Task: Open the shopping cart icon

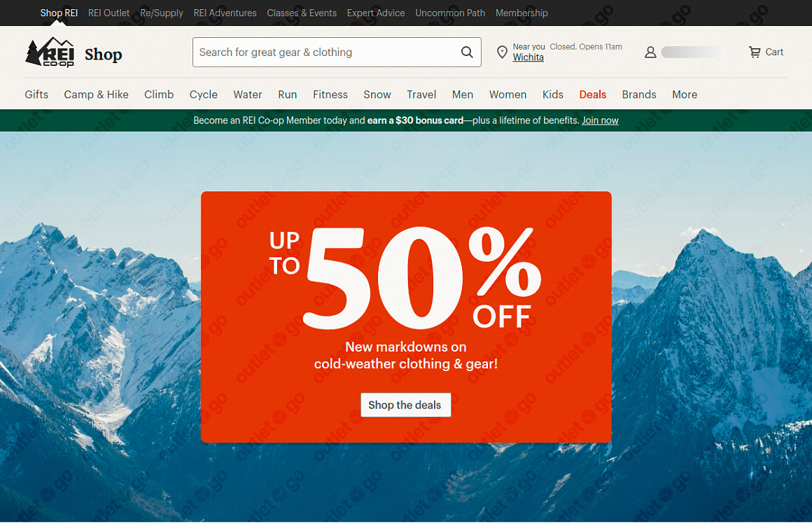Action: [755, 52]
